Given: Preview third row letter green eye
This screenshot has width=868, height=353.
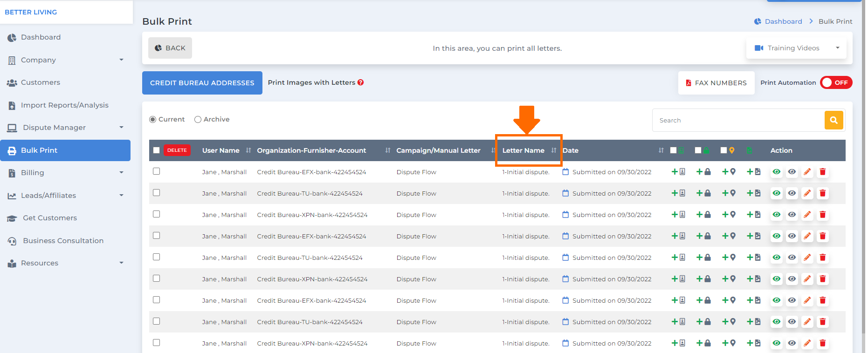Looking at the screenshot, I should point(776,215).
